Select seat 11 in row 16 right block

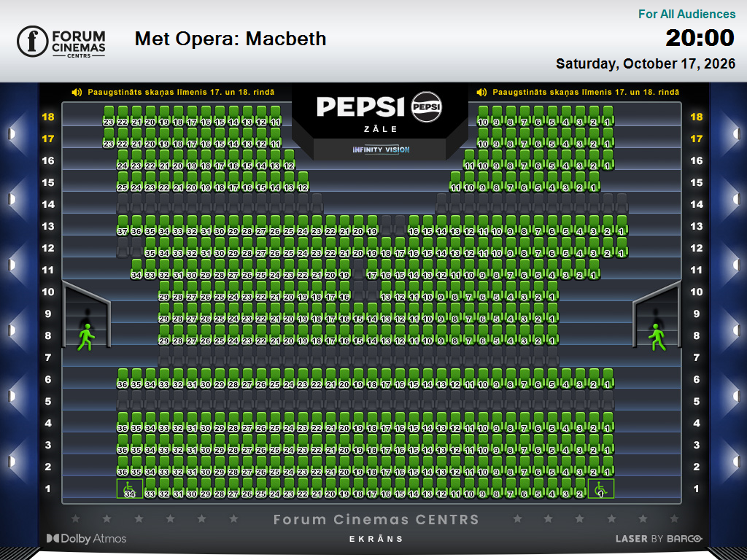click(x=469, y=160)
